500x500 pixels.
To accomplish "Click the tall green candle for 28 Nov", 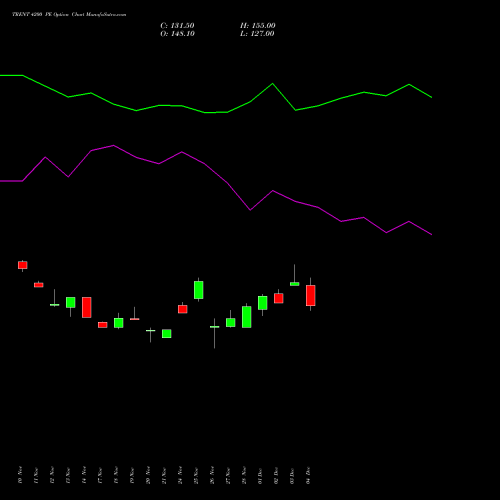I will tap(247, 317).
